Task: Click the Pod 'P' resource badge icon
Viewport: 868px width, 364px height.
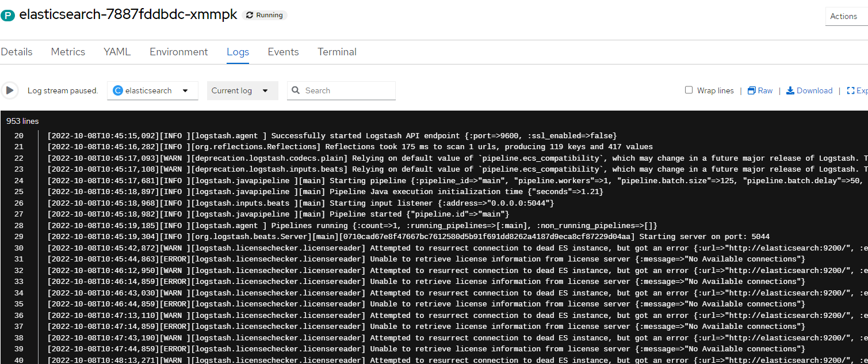Action: [7, 16]
